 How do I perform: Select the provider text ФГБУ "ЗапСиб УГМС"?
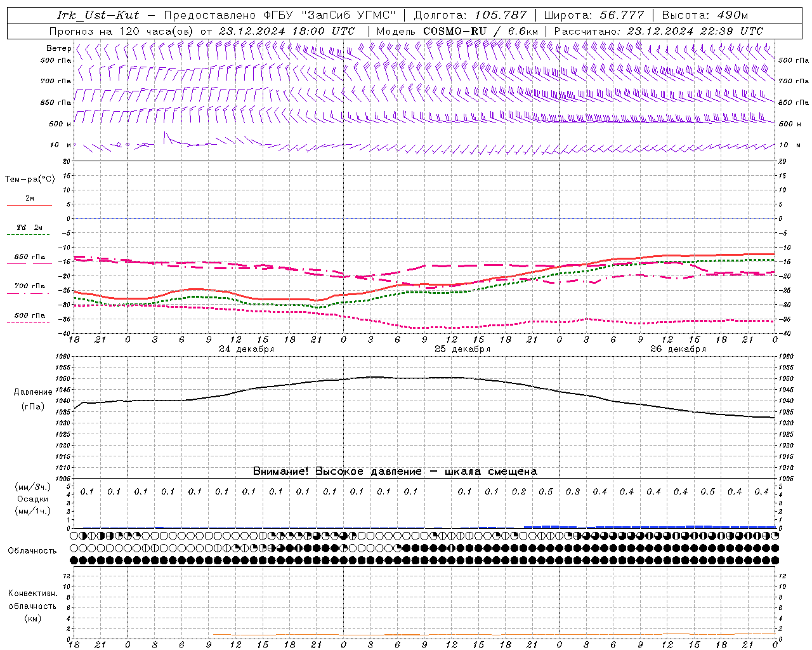coord(329,15)
